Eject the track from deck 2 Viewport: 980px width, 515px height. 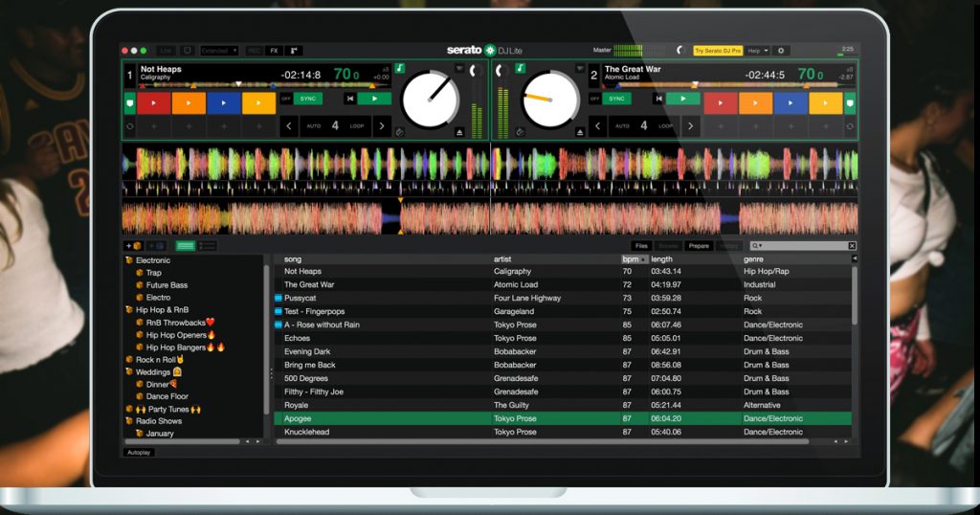pyautogui.click(x=580, y=132)
